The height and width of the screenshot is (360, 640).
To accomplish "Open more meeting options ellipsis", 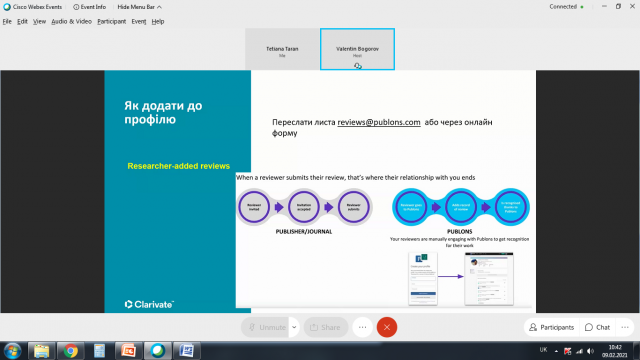I will (362, 327).
